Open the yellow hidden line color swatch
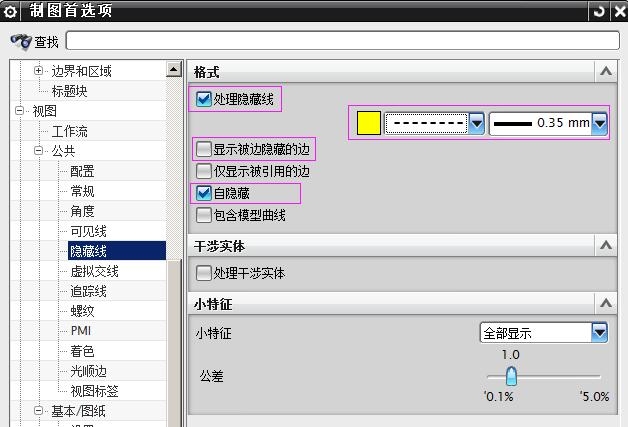This screenshot has height=427, width=628. (x=368, y=123)
